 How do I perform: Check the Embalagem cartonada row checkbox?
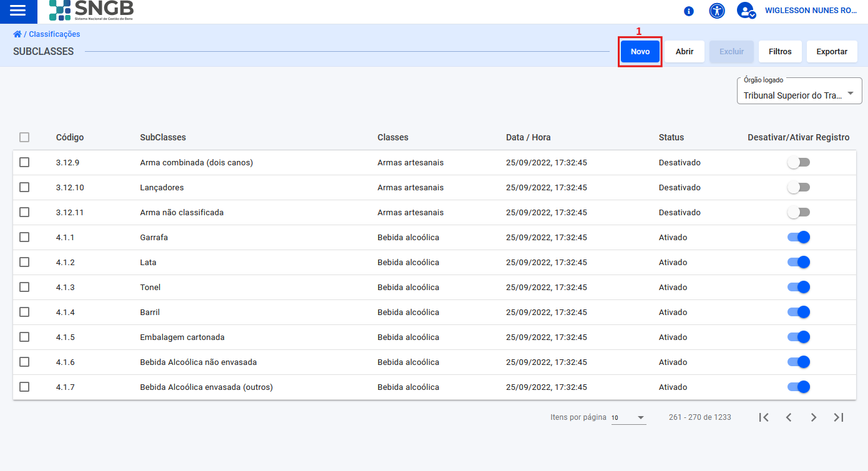[24, 337]
